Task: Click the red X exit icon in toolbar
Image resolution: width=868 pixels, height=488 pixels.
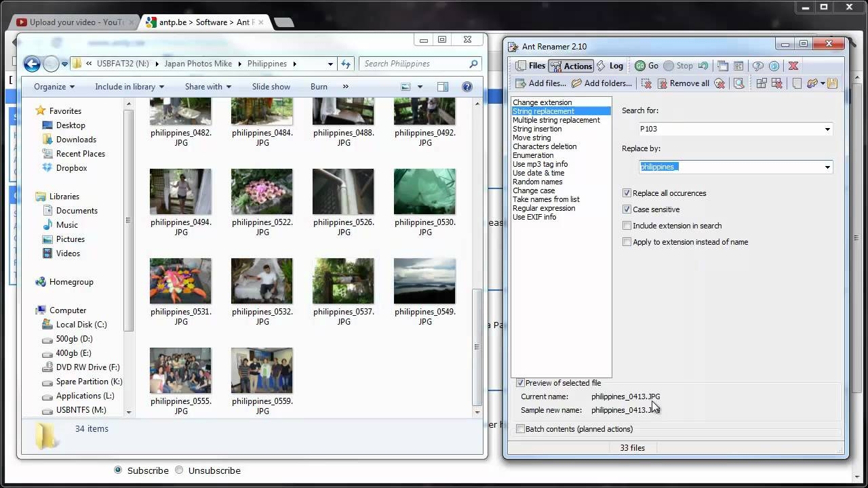Action: click(793, 66)
